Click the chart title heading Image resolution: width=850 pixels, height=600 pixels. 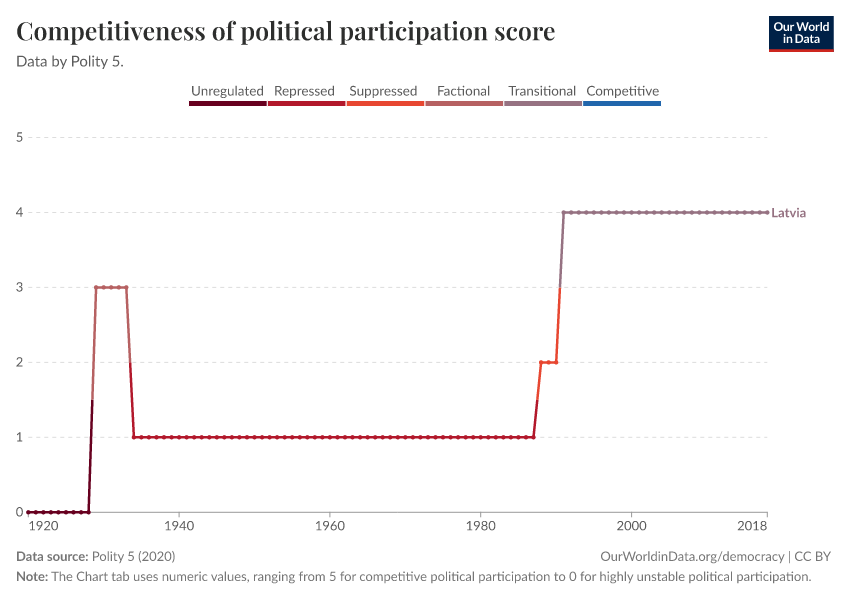[x=286, y=32]
